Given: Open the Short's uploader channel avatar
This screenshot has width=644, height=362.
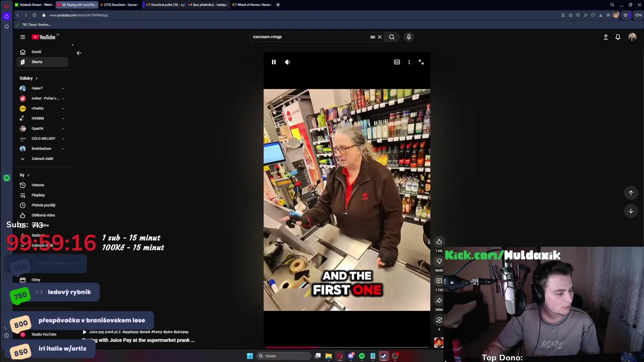Looking at the screenshot, I should point(439,342).
